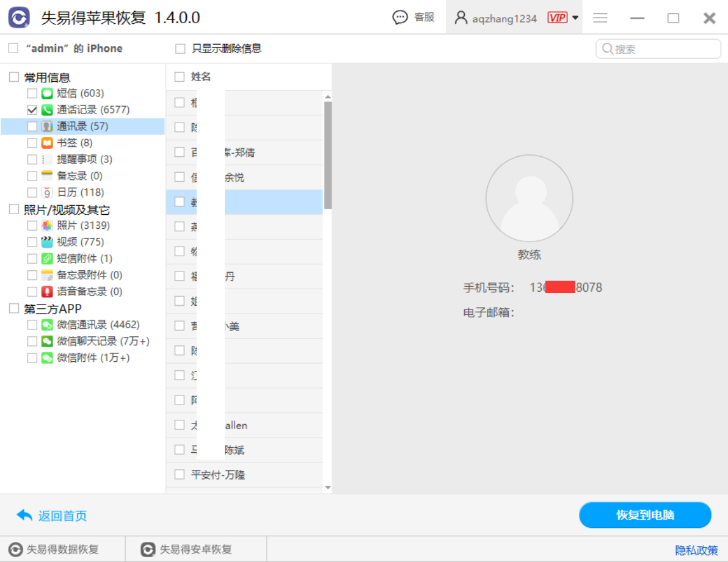Select the 平安付-万隆 contact row
This screenshot has height=562, width=728.
pyautogui.click(x=244, y=474)
